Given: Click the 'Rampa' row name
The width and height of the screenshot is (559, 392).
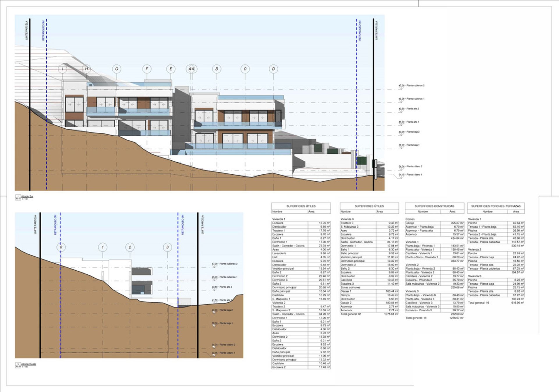Looking at the screenshot, I should [345, 295].
